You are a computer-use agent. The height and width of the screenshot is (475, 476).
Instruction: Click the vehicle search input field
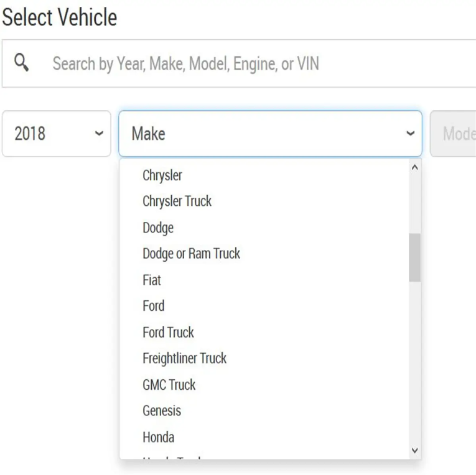pyautogui.click(x=249, y=63)
